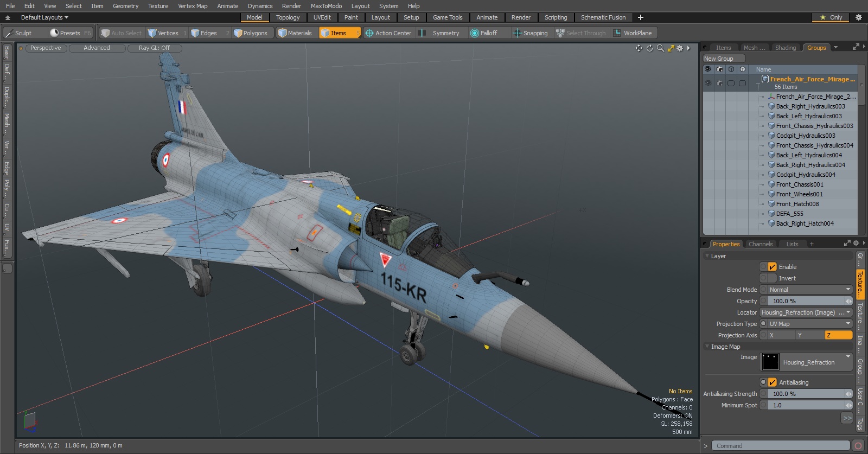868x454 pixels.
Task: Toggle Enable checkbox for layer
Action: [772, 267]
